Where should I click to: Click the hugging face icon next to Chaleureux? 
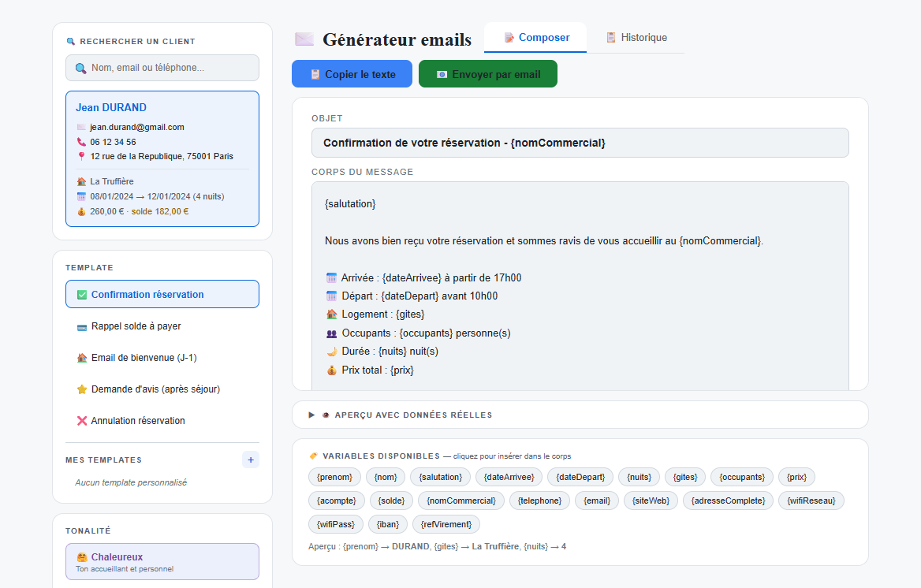[x=82, y=557]
